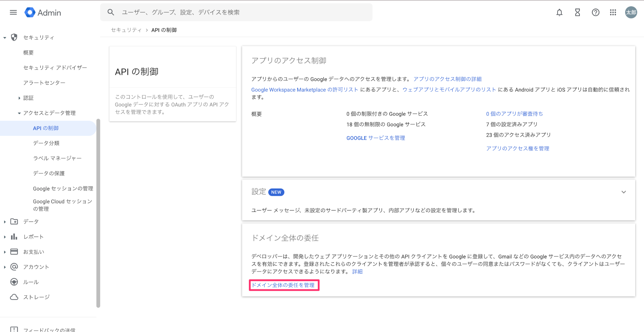Click the セキュリティ shield icon
This screenshot has height=332, width=644.
click(x=14, y=37)
